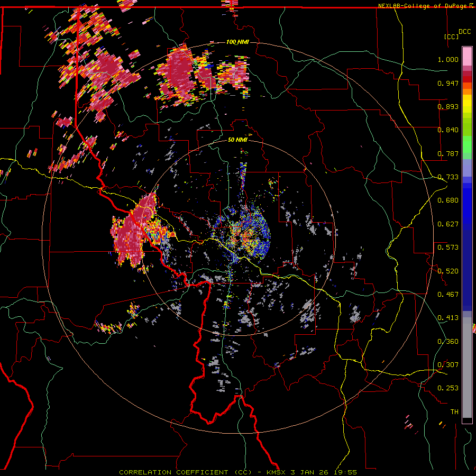Click the 50 NMI range ring label
The image size is (476, 476).
coord(237,140)
